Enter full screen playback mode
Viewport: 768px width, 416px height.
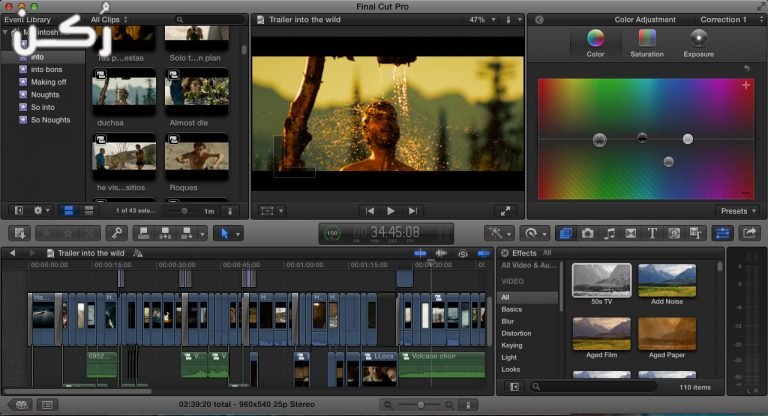[505, 211]
